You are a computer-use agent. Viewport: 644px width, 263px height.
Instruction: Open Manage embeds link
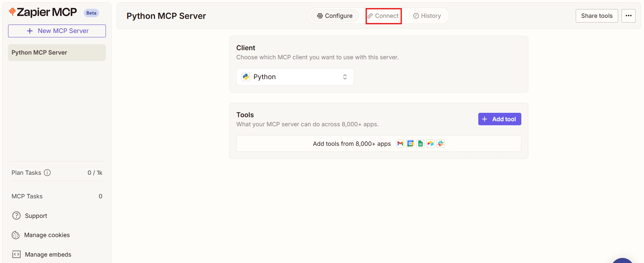click(48, 255)
